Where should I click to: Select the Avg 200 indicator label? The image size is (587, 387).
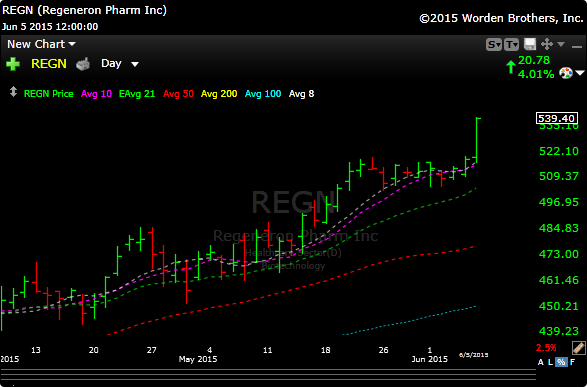pyautogui.click(x=219, y=94)
